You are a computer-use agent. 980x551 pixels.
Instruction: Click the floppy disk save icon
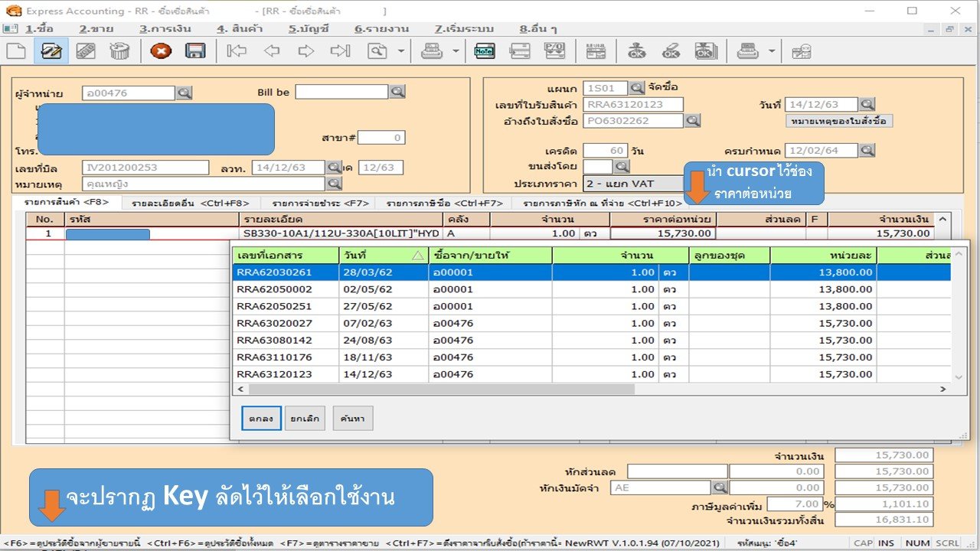pos(195,51)
